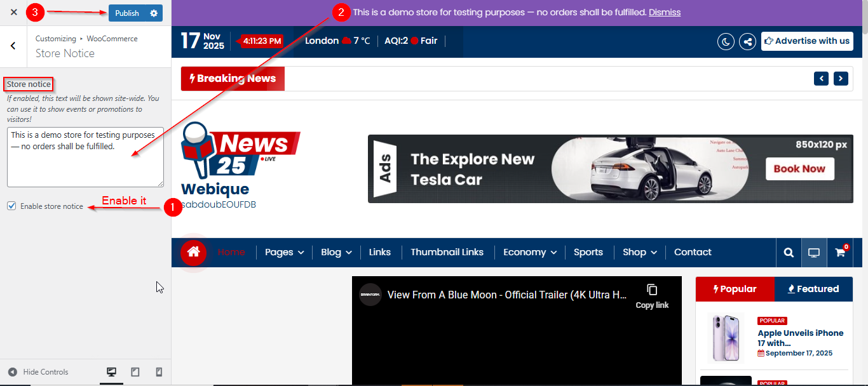868x386 pixels.
Task: Close the Customizer with the X icon
Action: pos(13,13)
